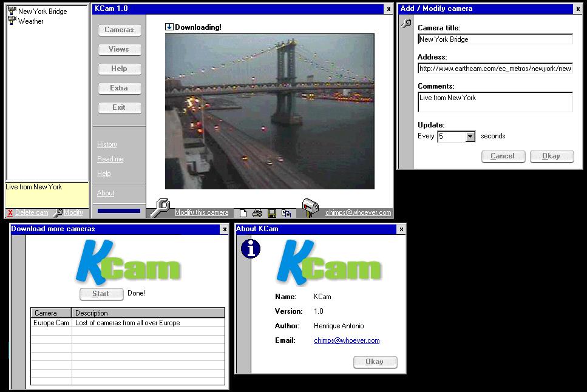Open the Cameras menu button
Image resolution: width=587 pixels, height=392 pixels.
[119, 30]
